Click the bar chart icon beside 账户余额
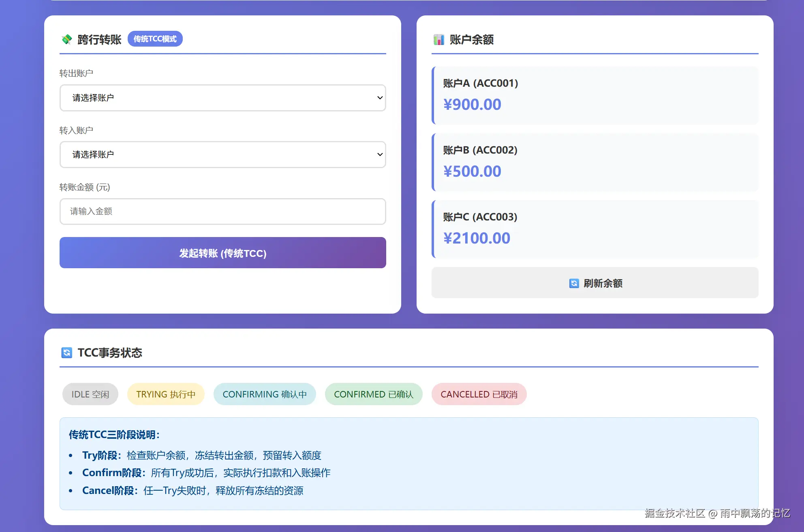The height and width of the screenshot is (532, 804). click(439, 40)
